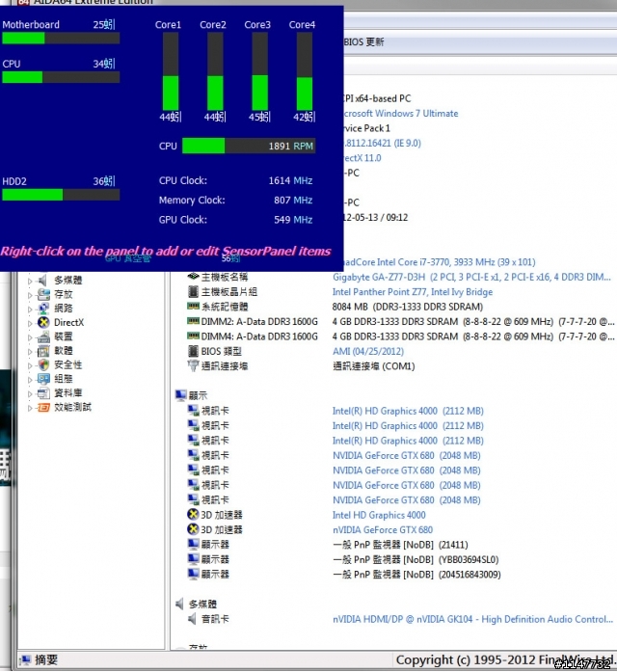The image size is (617, 672).
Task: Open the nVIDIA HDMI/DP GK104 audio controller link
Action: (x=472, y=619)
